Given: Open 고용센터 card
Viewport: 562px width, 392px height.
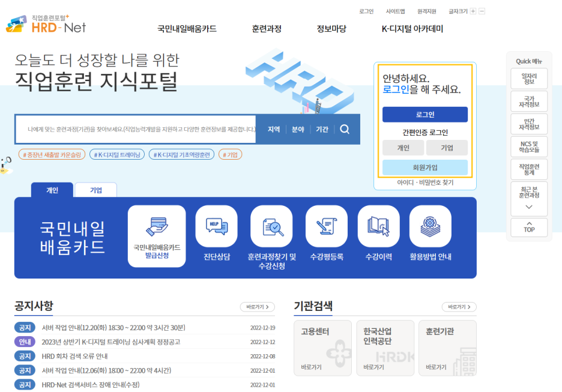Looking at the screenshot, I should (322, 348).
